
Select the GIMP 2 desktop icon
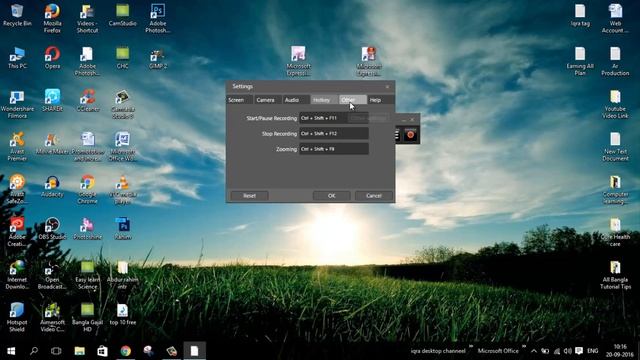[158, 58]
